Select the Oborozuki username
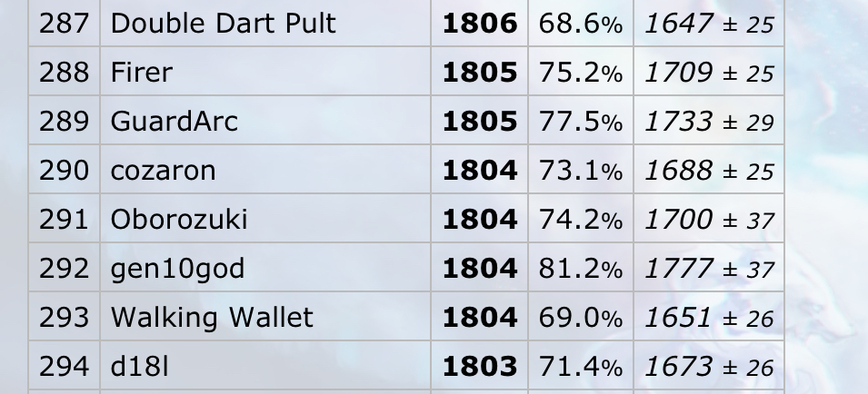Screen dimensions: 868x394 tap(179, 219)
